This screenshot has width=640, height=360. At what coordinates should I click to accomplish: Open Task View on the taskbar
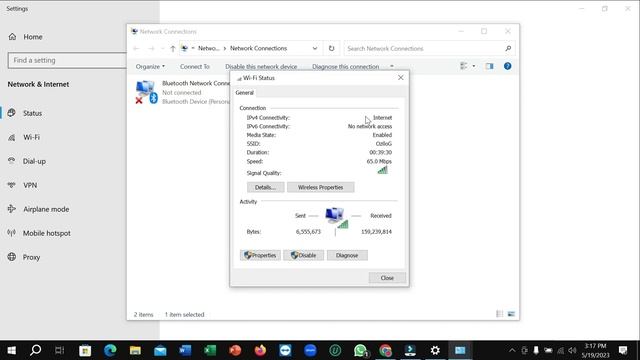tap(60, 350)
